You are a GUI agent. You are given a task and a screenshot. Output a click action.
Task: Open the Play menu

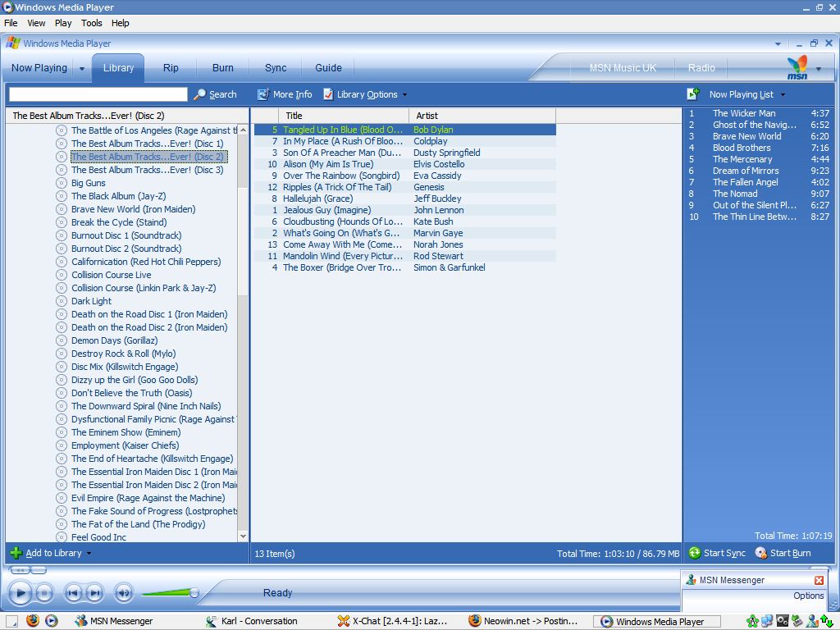pyautogui.click(x=63, y=23)
